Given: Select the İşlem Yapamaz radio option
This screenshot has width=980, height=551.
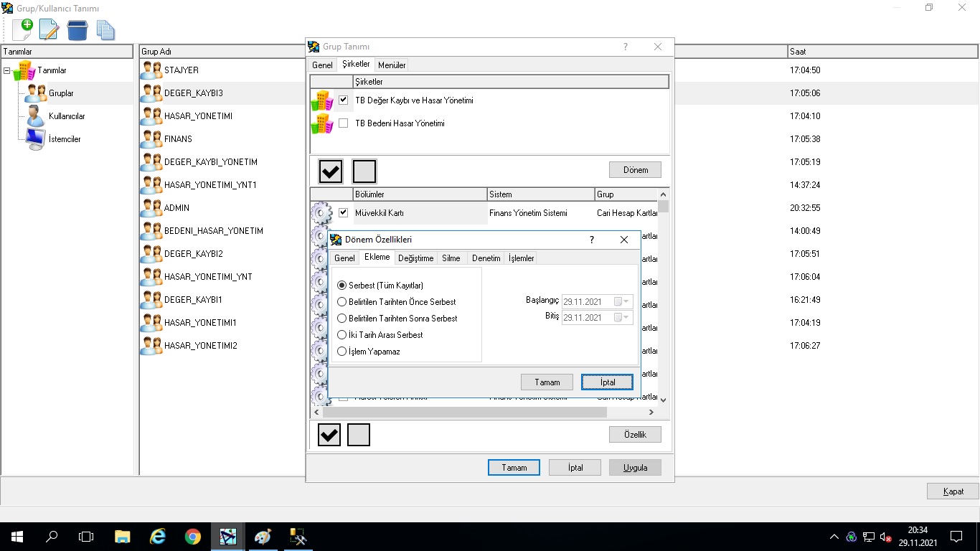Looking at the screenshot, I should (341, 352).
